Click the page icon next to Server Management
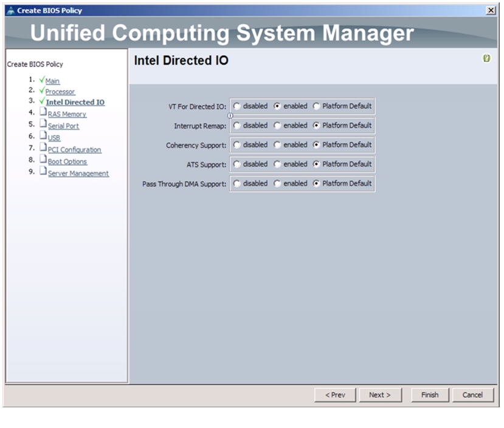Viewport: 504px width, 428px height. pyautogui.click(x=43, y=171)
